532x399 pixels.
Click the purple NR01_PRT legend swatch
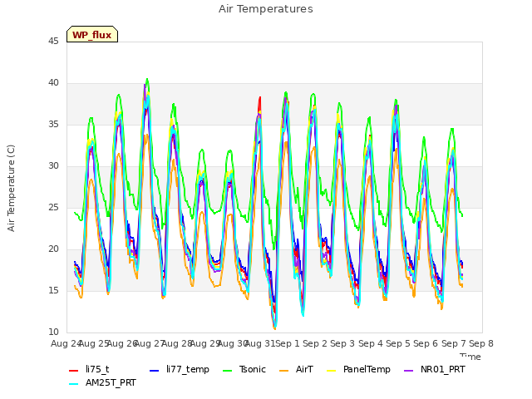(x=408, y=370)
